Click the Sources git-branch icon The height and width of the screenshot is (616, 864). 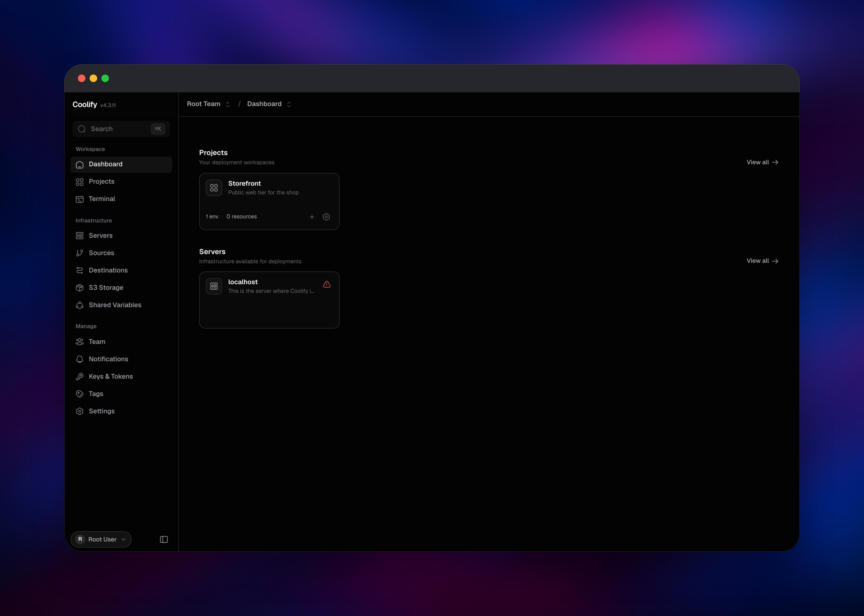[80, 253]
